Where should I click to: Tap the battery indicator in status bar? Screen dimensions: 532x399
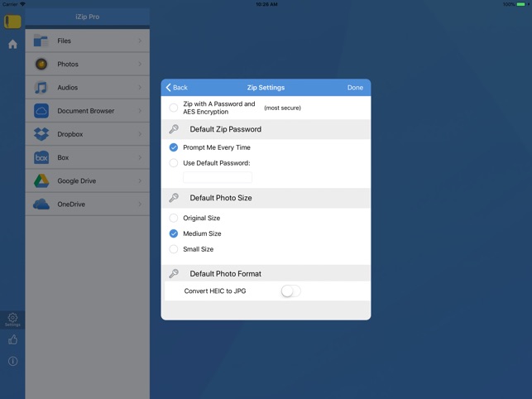520,4
